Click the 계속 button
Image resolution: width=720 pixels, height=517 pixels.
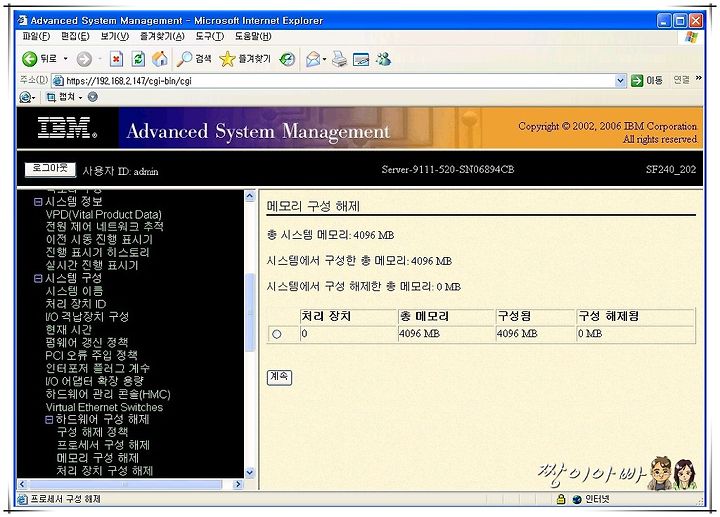pos(279,377)
